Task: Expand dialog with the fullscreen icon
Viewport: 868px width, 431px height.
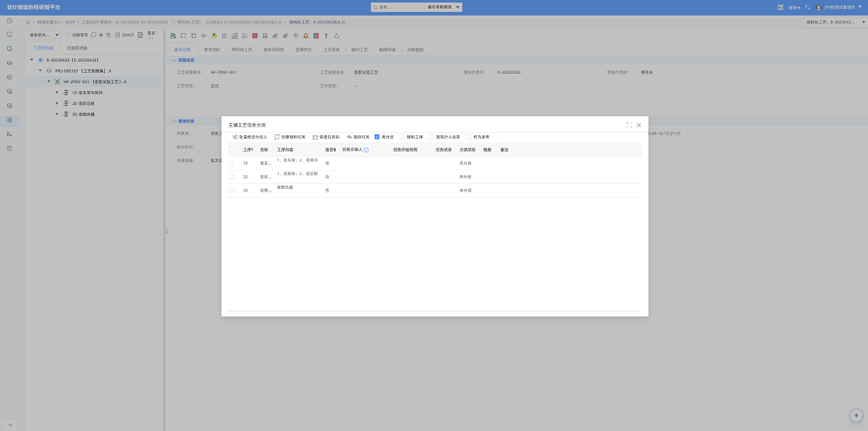Action: point(629,125)
